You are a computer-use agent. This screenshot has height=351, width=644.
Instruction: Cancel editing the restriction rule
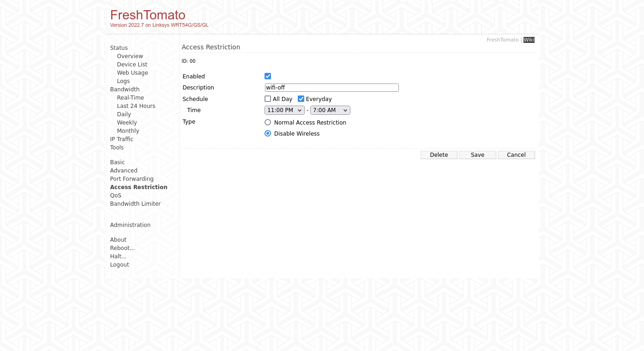click(517, 155)
